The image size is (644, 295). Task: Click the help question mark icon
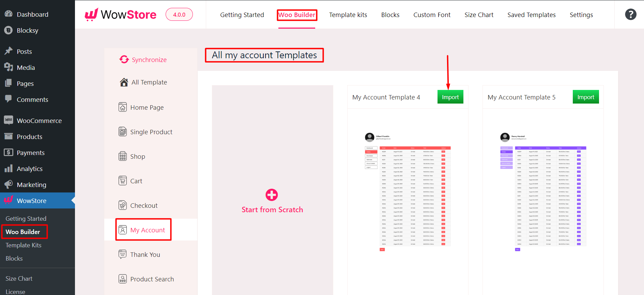(631, 14)
